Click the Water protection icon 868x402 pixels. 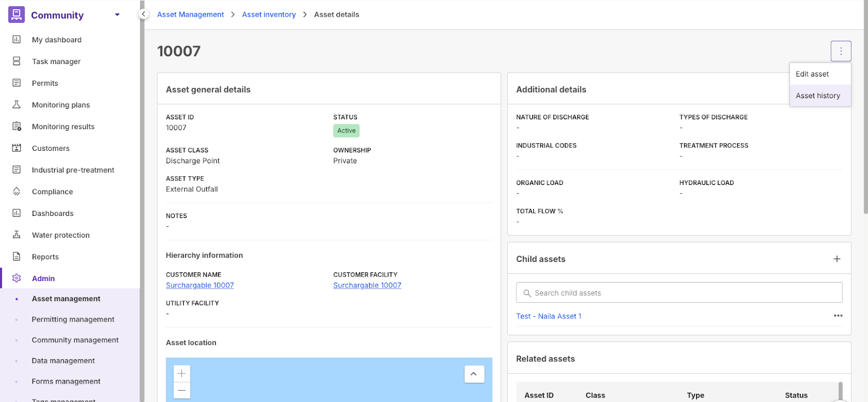pos(17,235)
